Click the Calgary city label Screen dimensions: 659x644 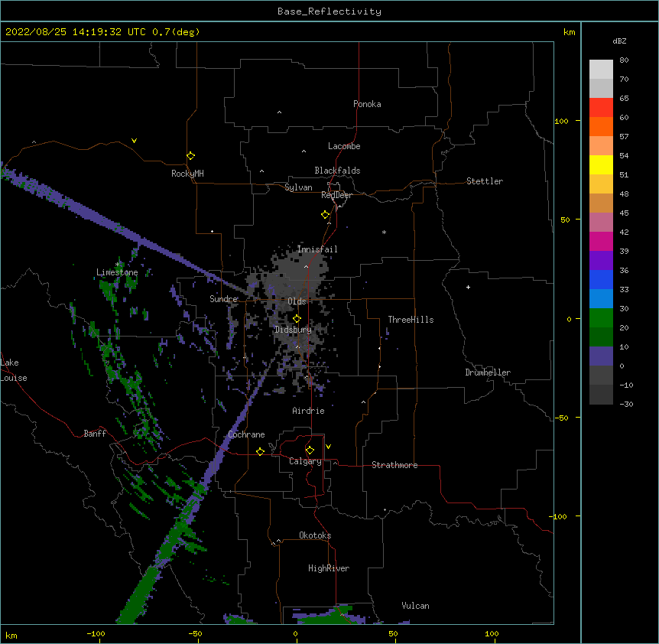point(305,461)
